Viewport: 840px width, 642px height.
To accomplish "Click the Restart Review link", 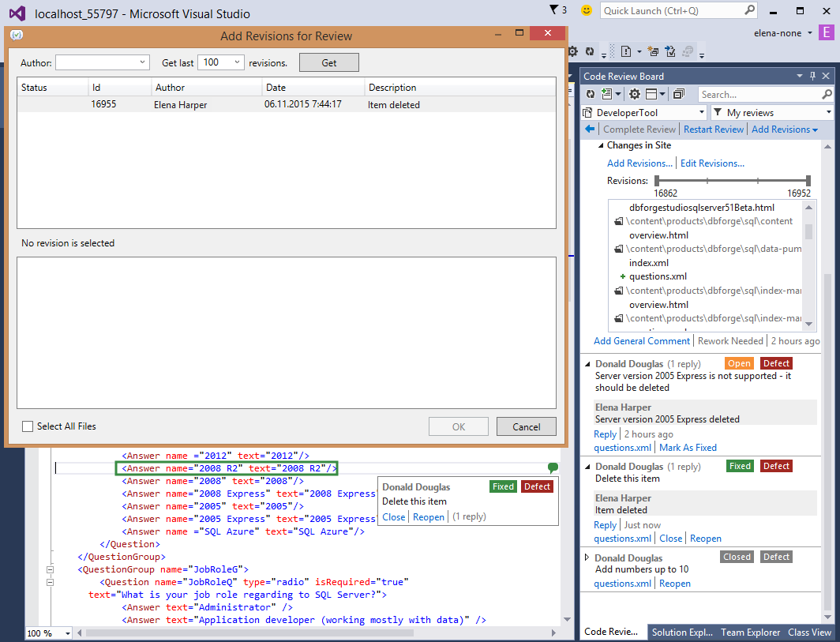I will [714, 130].
